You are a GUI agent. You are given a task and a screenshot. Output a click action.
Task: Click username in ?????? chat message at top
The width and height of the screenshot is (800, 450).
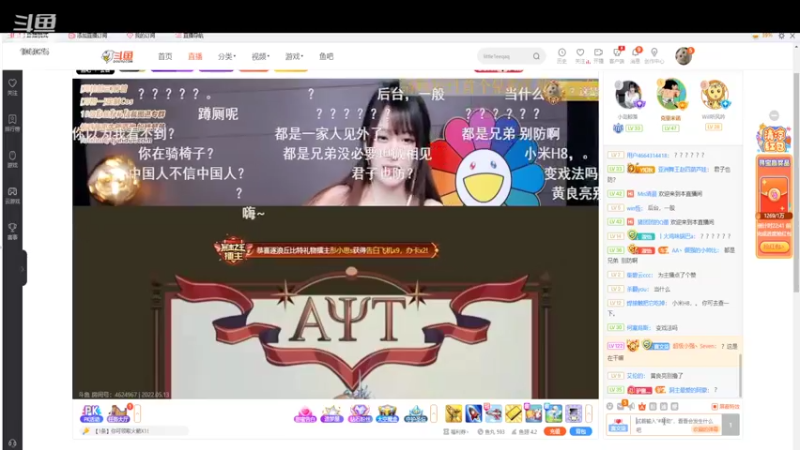tap(647, 155)
